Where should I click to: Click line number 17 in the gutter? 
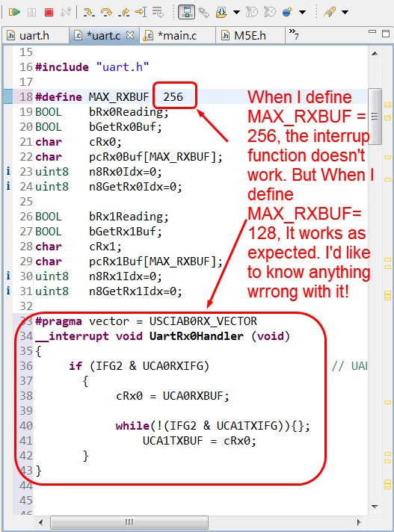coord(25,82)
